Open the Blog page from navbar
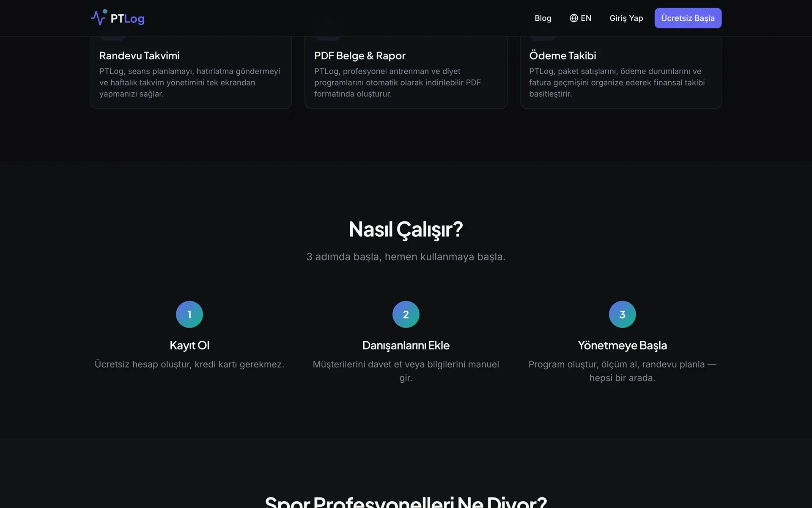The image size is (812, 508). pos(543,18)
